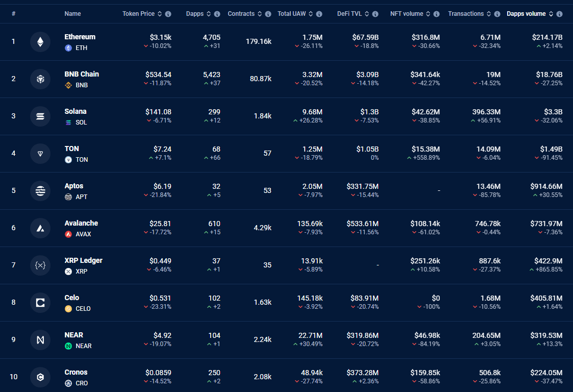Sort table by Dapps volume arrows
This screenshot has width=573, height=392.
click(x=551, y=14)
